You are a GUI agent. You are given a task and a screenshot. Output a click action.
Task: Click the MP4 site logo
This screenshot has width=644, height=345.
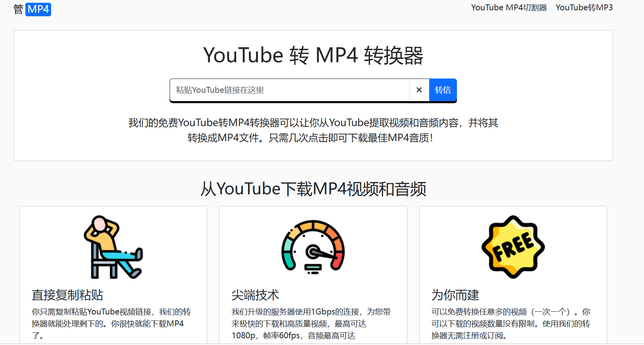32,9
